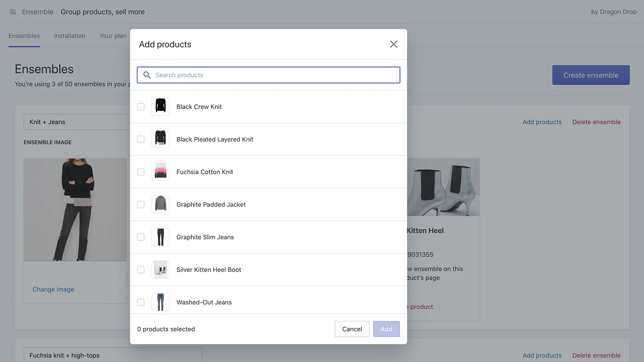
Task: Click Delete ensemble for Fuchsia knit + high-tops
Action: click(x=597, y=356)
